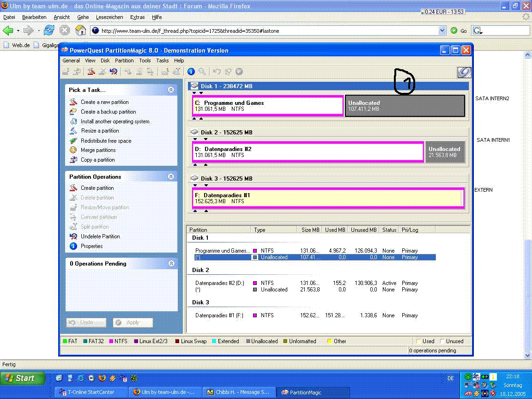Click the Create a new partition task icon
This screenshot has height=399, width=532.
pos(73,102)
